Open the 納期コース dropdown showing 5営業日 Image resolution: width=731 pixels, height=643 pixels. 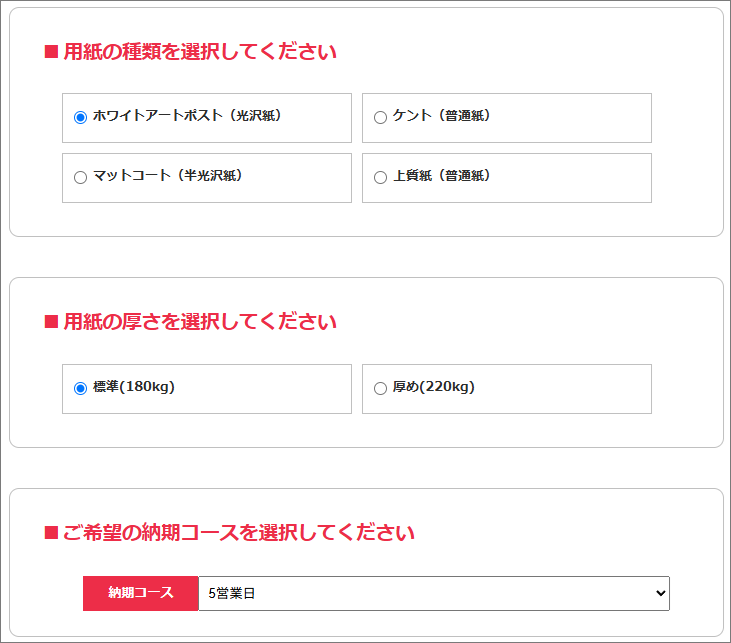tap(434, 593)
